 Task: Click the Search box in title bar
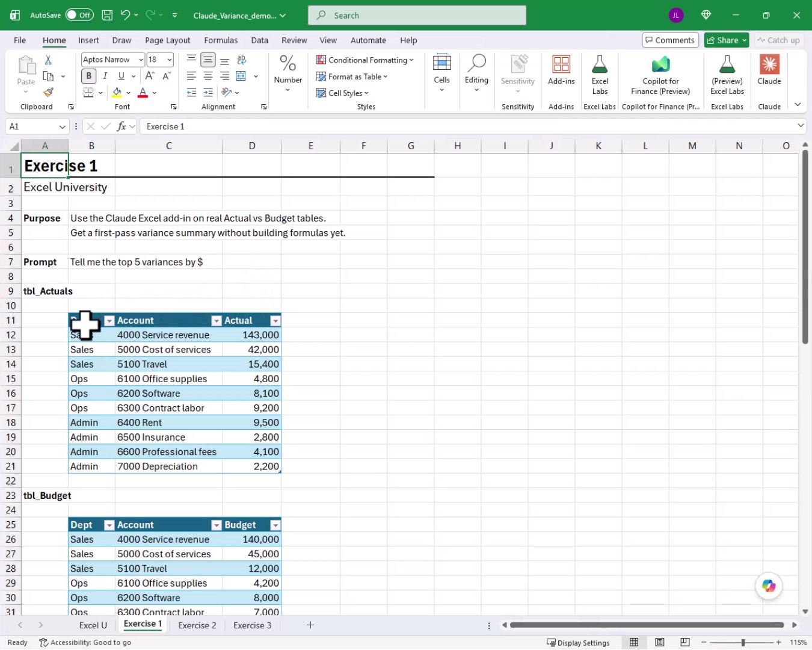point(417,15)
